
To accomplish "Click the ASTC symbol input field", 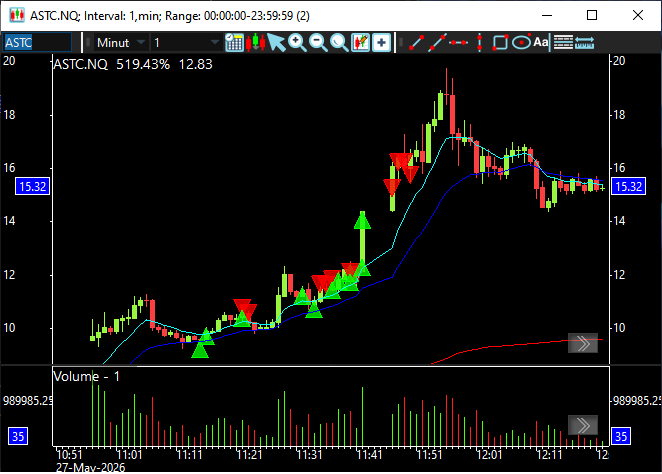I will click(x=37, y=43).
